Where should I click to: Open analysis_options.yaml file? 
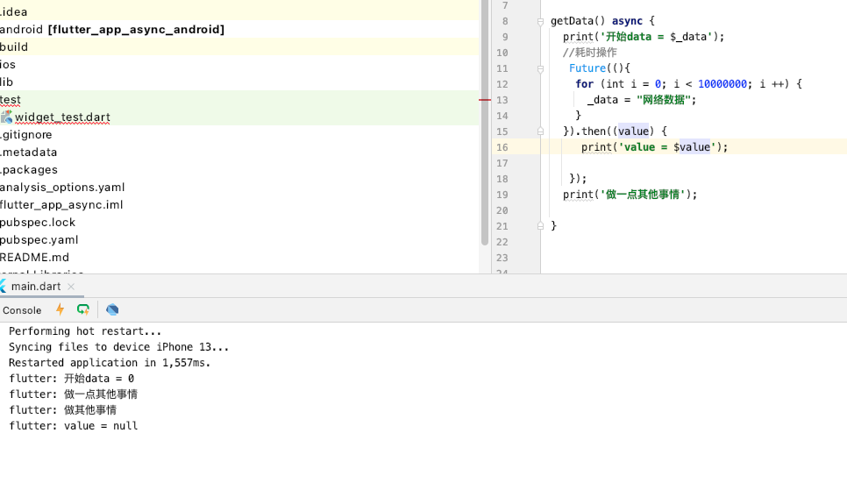pos(62,188)
